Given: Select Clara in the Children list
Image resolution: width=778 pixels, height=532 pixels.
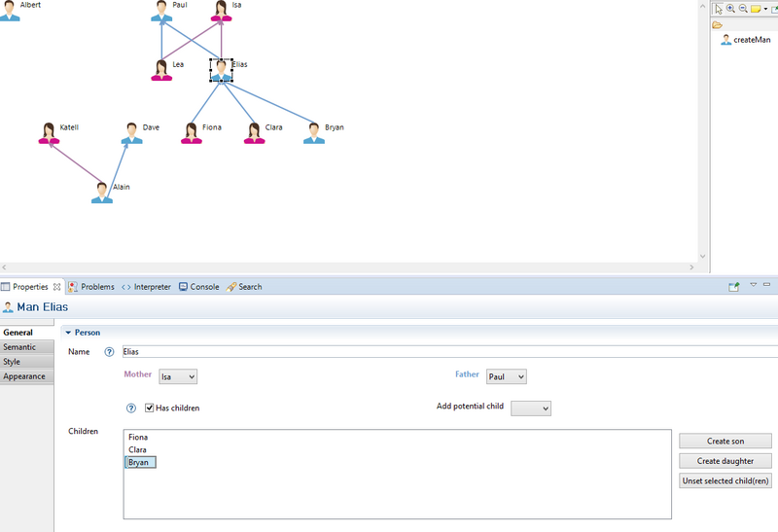Looking at the screenshot, I should coord(137,449).
